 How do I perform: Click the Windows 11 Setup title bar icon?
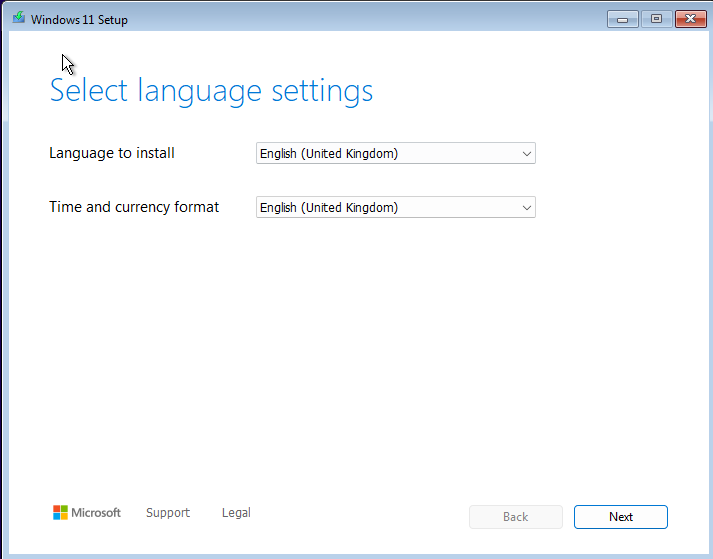pos(18,19)
